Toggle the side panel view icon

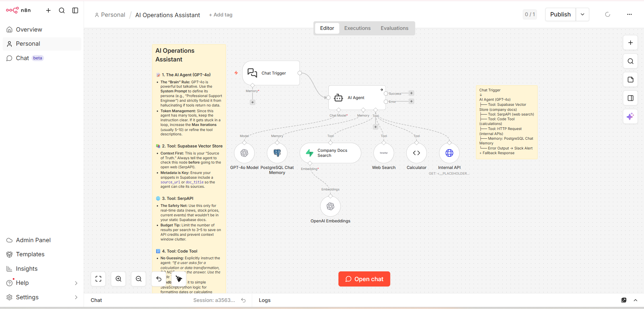[630, 98]
